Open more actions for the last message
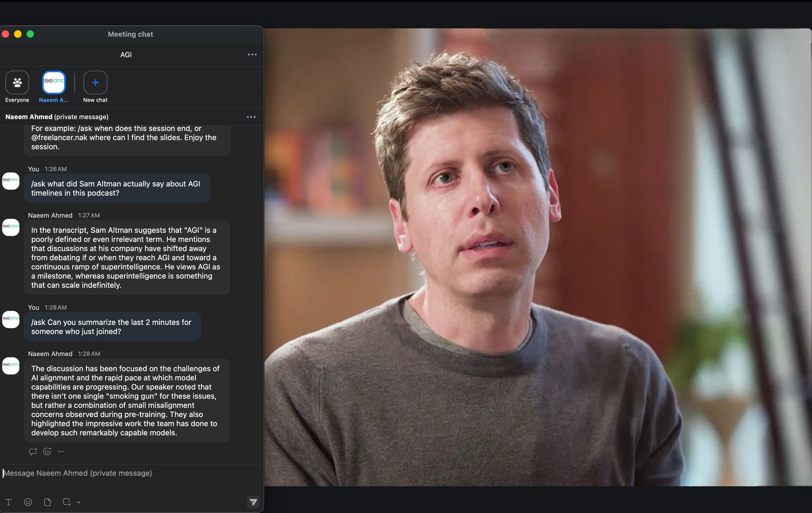 pyautogui.click(x=61, y=451)
